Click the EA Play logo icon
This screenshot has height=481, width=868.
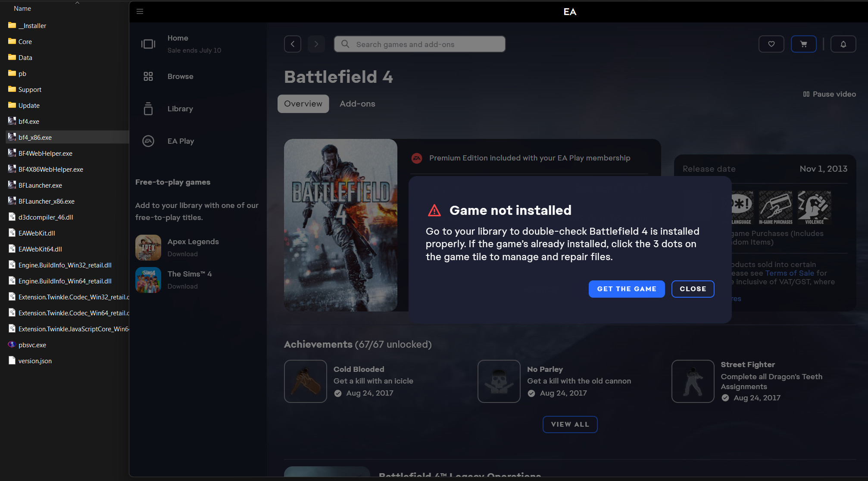[x=148, y=141]
